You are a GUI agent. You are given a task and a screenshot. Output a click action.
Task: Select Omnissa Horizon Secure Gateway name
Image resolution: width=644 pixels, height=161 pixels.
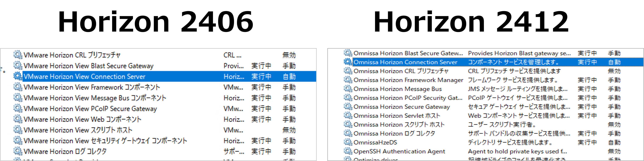(x=401, y=107)
